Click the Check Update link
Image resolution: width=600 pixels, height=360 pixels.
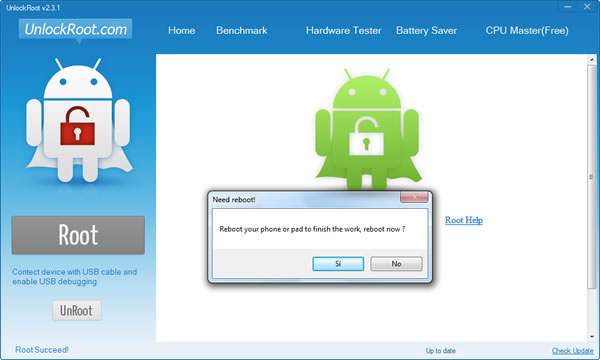click(572, 350)
